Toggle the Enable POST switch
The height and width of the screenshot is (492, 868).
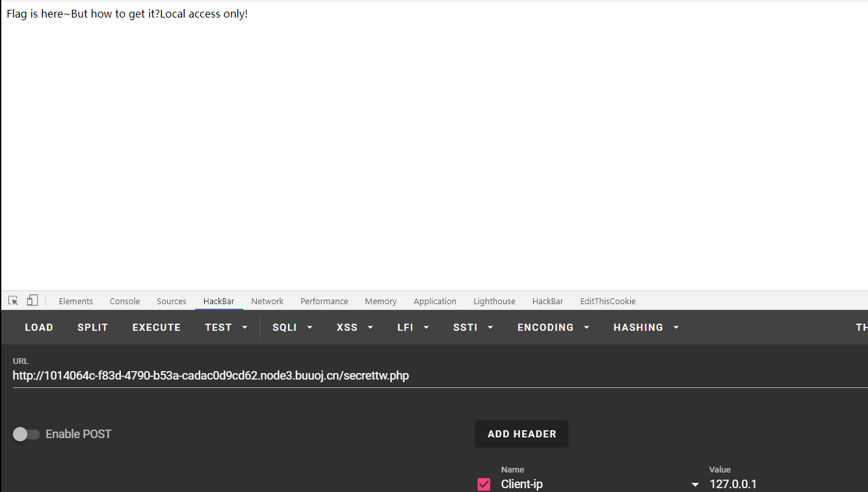(26, 434)
